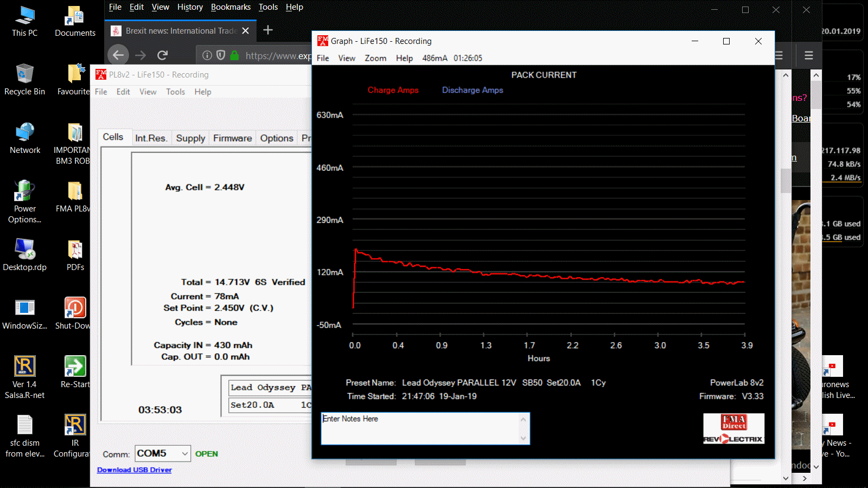Click the FMA Direct Revolectrix logo
The width and height of the screenshot is (868, 488).
[x=733, y=428]
